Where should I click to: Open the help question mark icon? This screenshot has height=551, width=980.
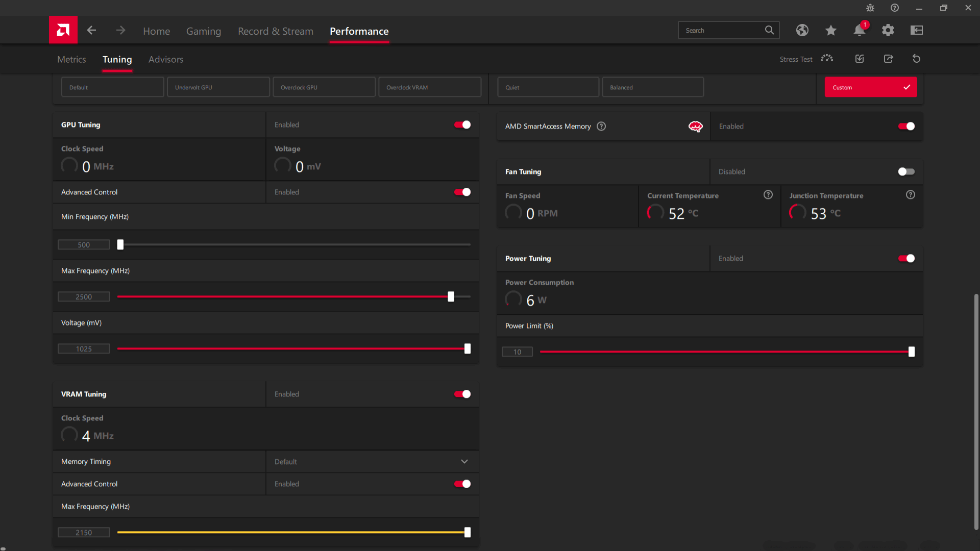click(x=895, y=8)
